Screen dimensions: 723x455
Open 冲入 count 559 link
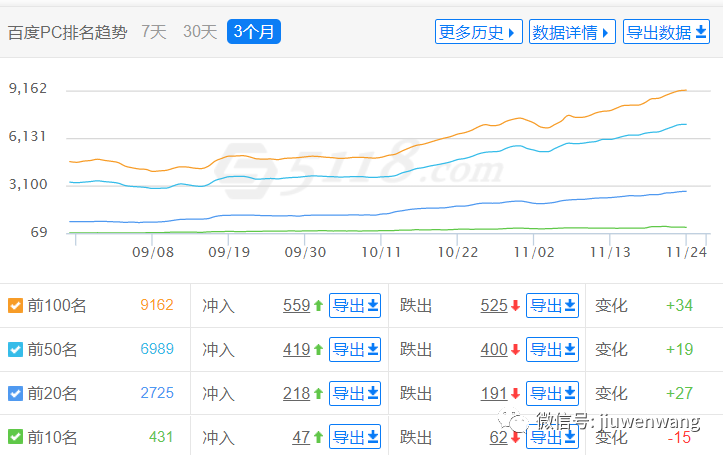click(x=296, y=305)
